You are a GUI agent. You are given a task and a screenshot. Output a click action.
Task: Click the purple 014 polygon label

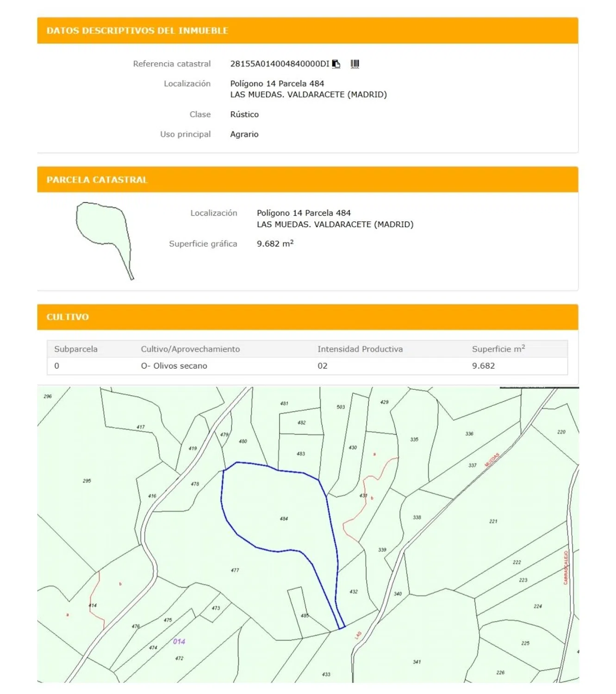coord(179,642)
